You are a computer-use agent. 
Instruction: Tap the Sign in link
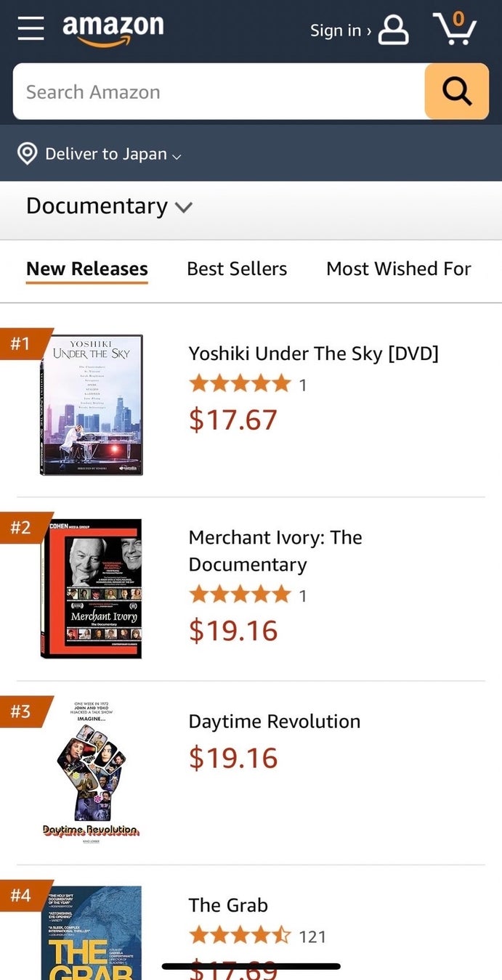tap(340, 30)
